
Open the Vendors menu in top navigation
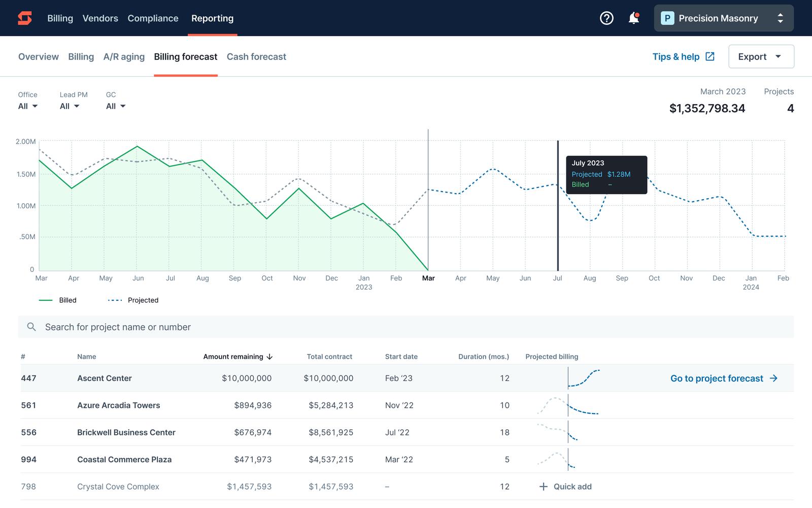100,18
